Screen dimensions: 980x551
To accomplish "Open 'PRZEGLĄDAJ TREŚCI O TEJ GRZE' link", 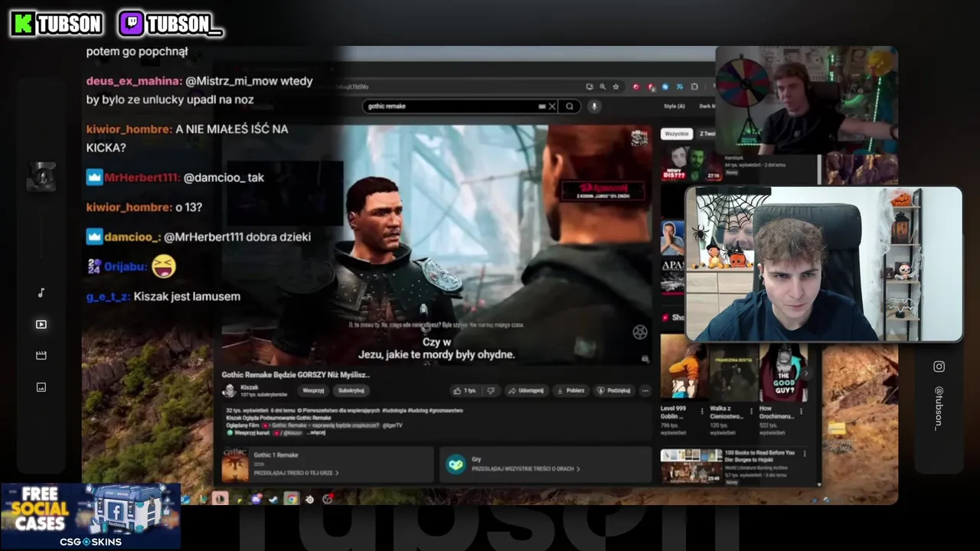I will (x=296, y=473).
